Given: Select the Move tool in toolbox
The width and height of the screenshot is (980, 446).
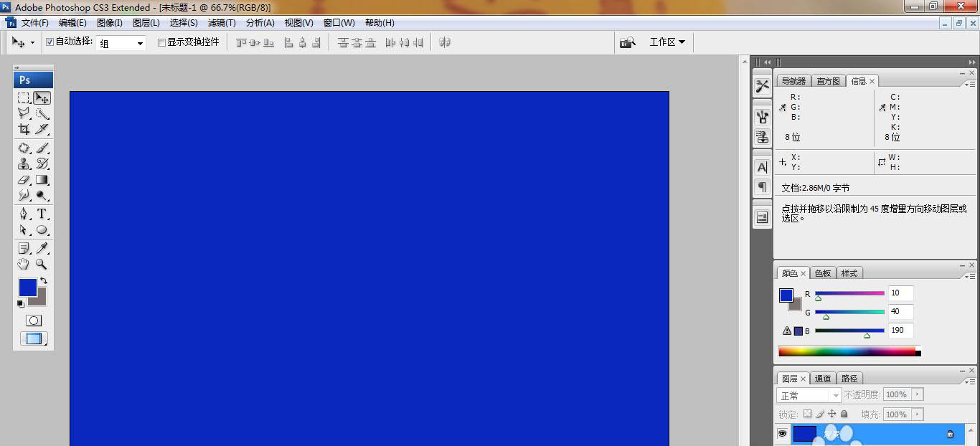Looking at the screenshot, I should tap(42, 98).
